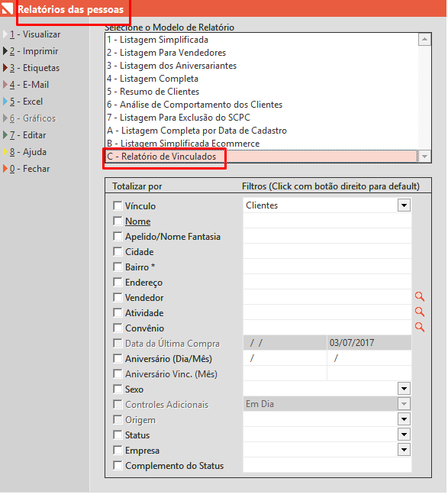Enable the Status checkbox
The image size is (448, 501).
pos(118,435)
